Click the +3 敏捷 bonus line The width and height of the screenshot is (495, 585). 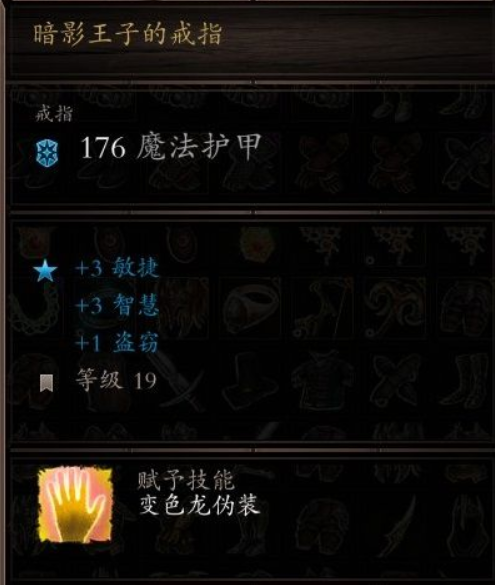pyautogui.click(x=117, y=268)
